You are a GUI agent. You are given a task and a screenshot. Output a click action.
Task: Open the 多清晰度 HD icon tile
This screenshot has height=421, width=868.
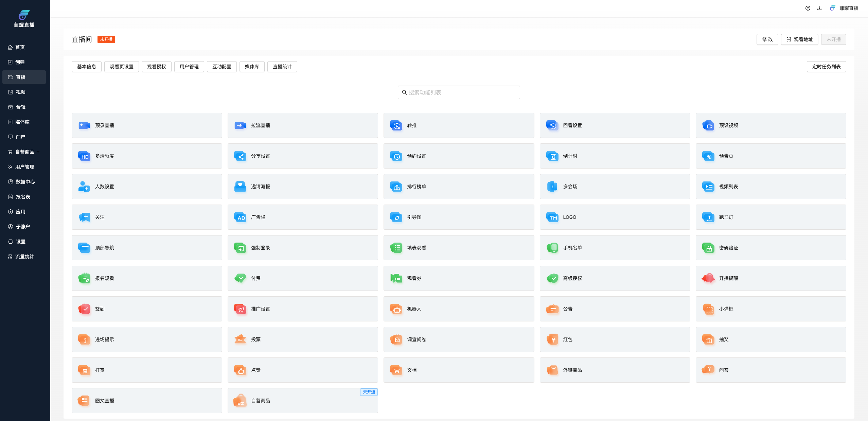coord(84,156)
